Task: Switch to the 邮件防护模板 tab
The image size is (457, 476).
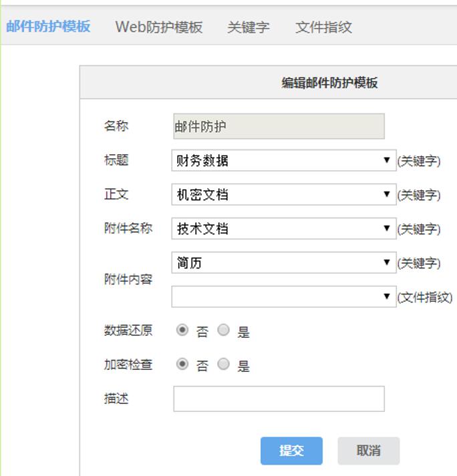Action: tap(48, 27)
